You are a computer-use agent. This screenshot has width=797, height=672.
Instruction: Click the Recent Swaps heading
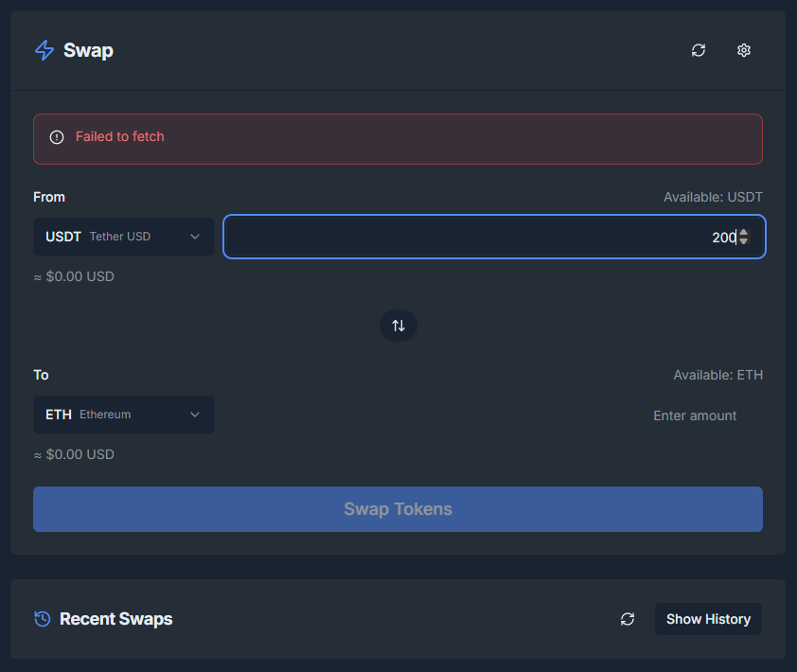pyautogui.click(x=115, y=619)
